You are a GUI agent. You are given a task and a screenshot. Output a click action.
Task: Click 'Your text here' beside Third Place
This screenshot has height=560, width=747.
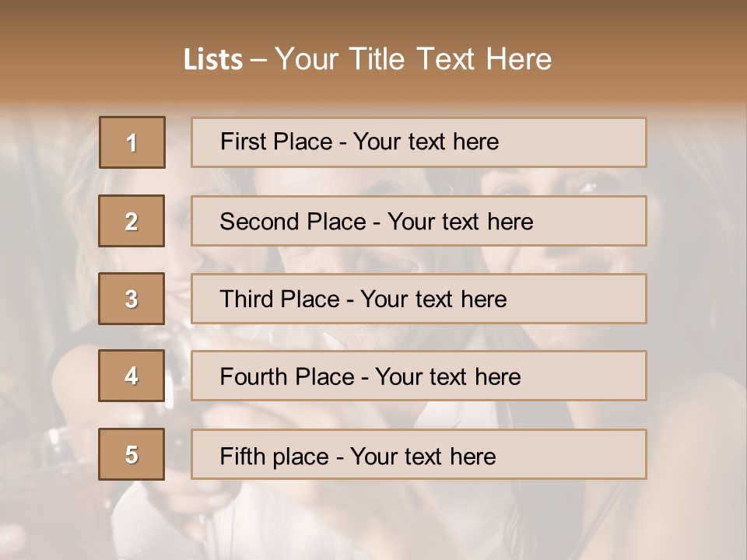(x=433, y=299)
